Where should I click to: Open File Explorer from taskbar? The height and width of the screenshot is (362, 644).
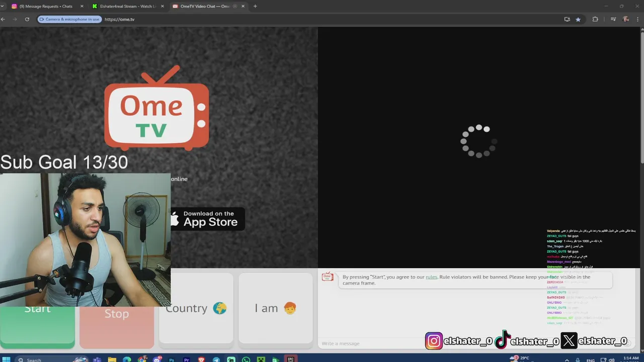[112, 359]
